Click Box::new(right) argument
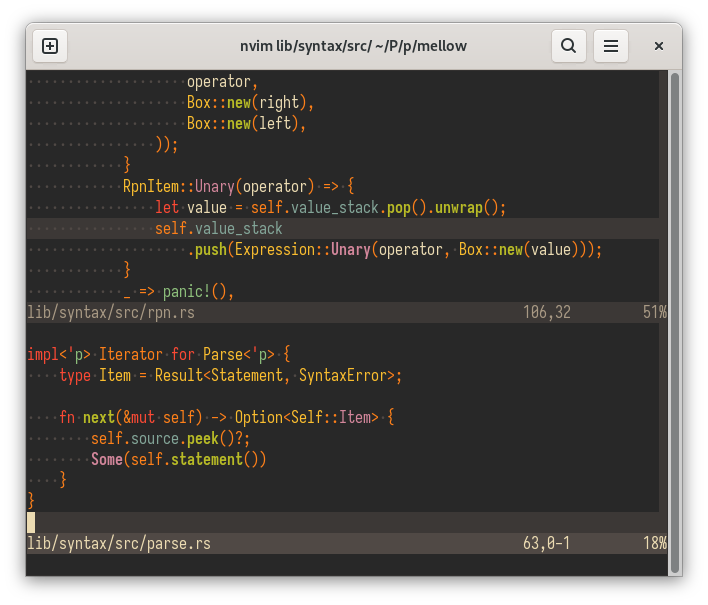The width and height of the screenshot is (708, 605). click(x=250, y=103)
